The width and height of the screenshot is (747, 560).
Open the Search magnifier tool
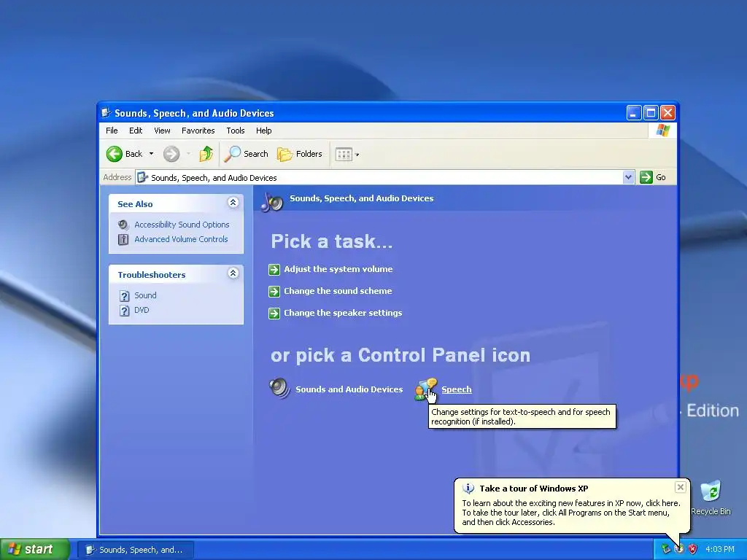tap(246, 154)
